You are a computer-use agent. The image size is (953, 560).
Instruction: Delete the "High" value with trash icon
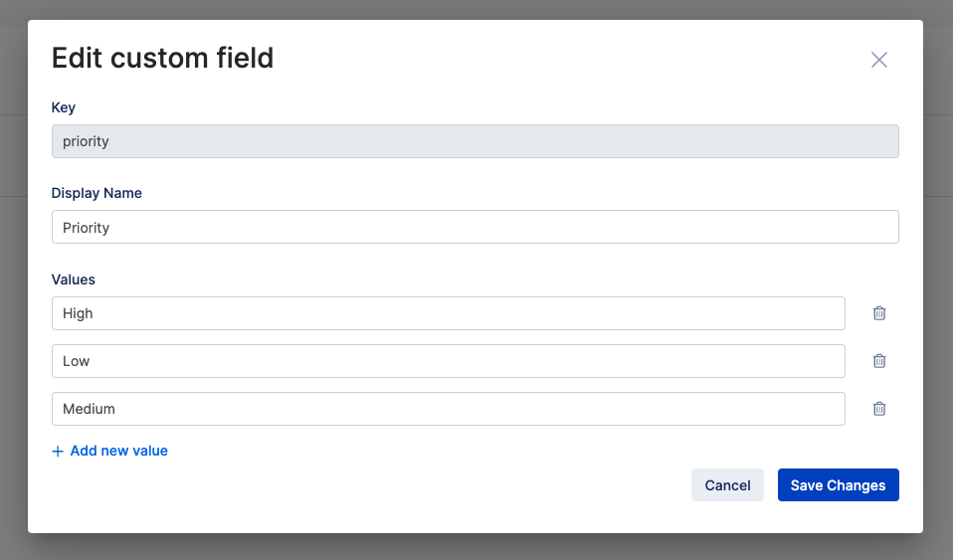[x=879, y=313]
